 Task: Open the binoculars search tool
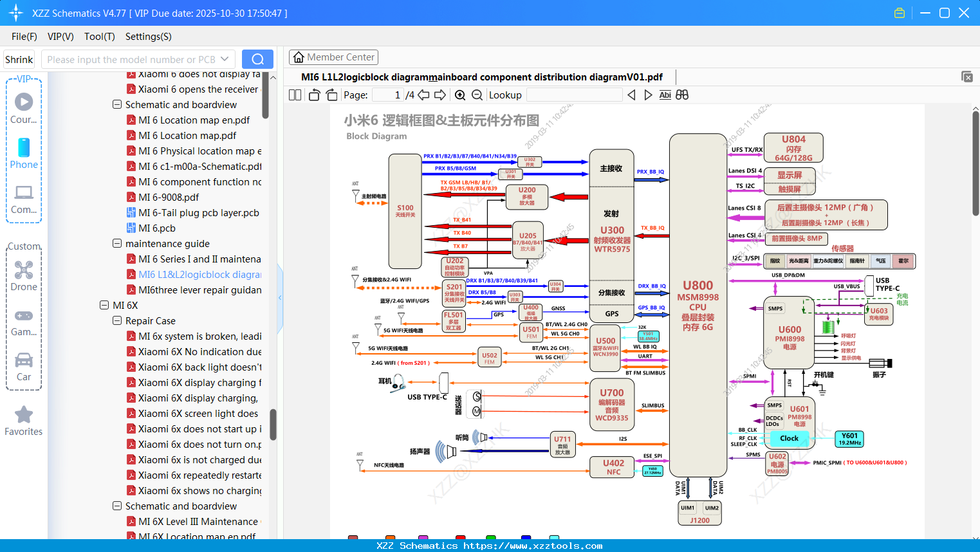(682, 94)
